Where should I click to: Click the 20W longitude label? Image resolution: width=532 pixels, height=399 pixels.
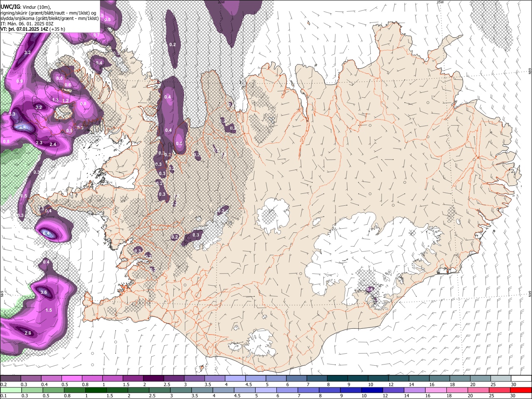tap(221, 2)
